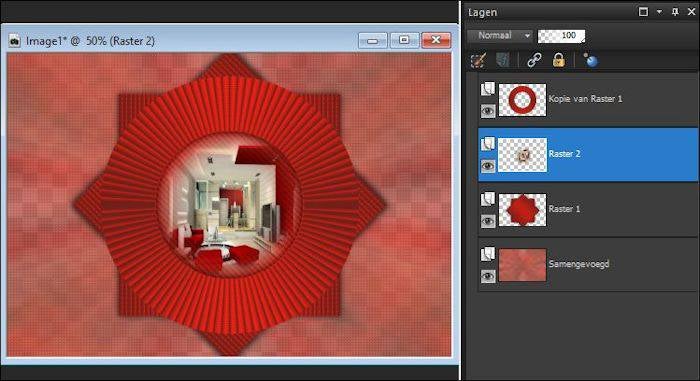The height and width of the screenshot is (381, 700).
Task: Close the Image1 document window
Action: pos(436,41)
